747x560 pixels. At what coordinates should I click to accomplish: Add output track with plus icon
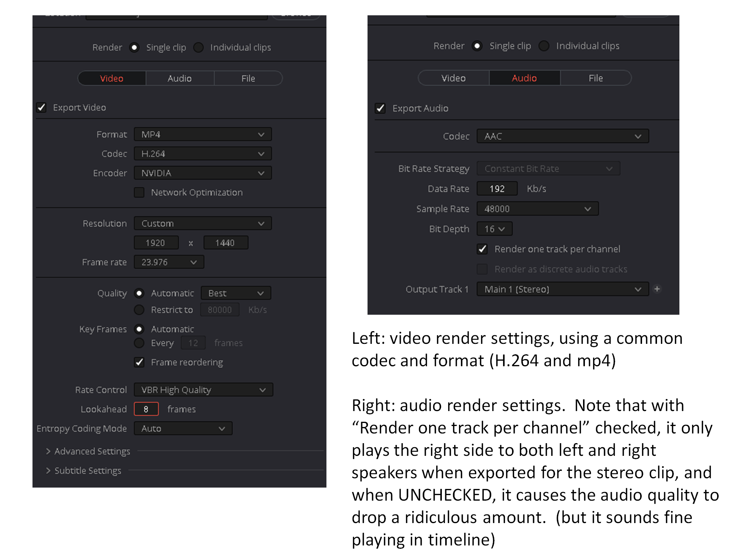657,289
